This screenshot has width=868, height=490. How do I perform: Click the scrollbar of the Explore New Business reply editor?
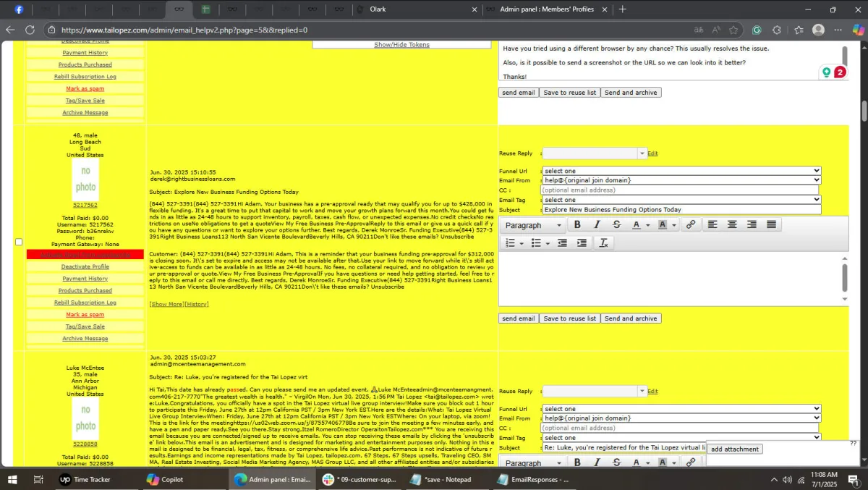[844, 279]
